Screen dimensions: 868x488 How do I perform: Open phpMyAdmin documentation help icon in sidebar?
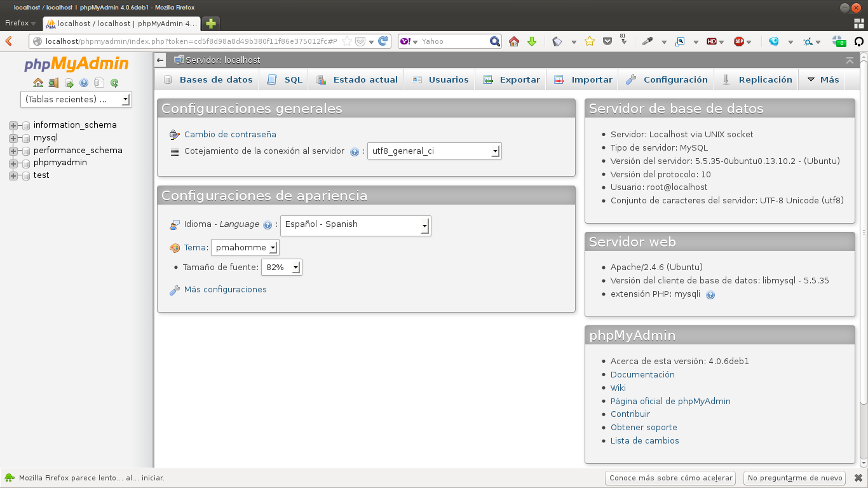click(x=84, y=83)
